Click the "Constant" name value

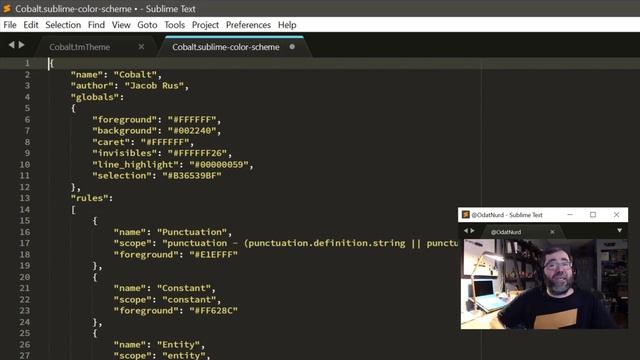(x=184, y=288)
